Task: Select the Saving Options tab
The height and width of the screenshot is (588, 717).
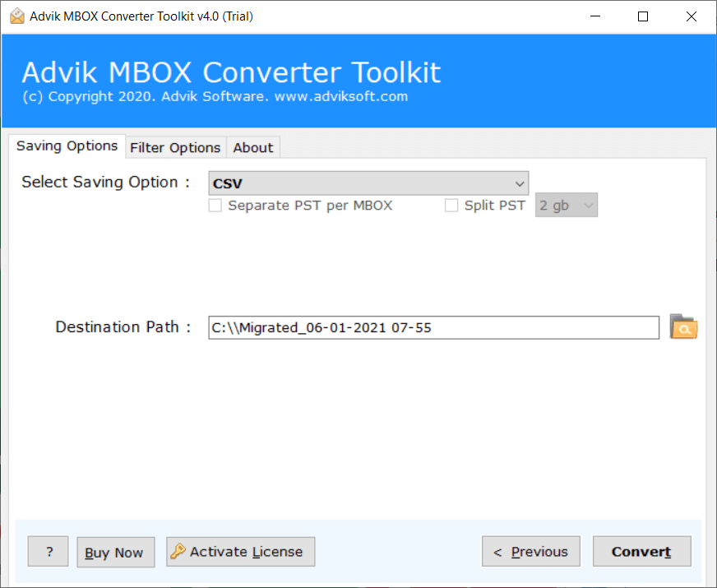Action: click(67, 146)
